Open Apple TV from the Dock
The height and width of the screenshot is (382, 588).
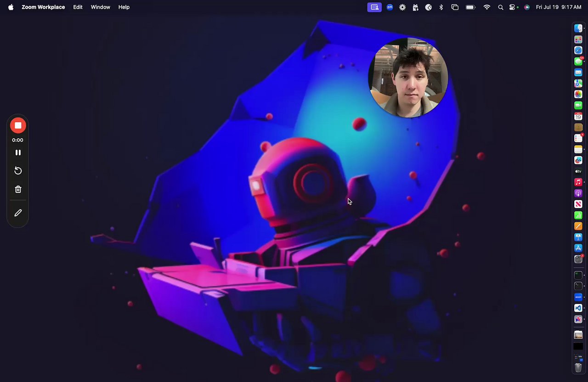point(578,171)
